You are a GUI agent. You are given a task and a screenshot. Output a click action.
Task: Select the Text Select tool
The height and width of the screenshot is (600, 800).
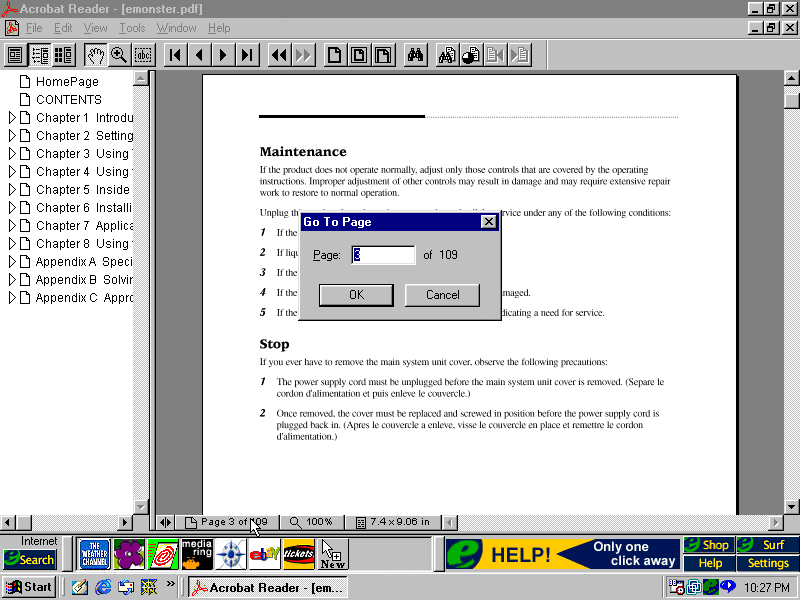tap(143, 55)
